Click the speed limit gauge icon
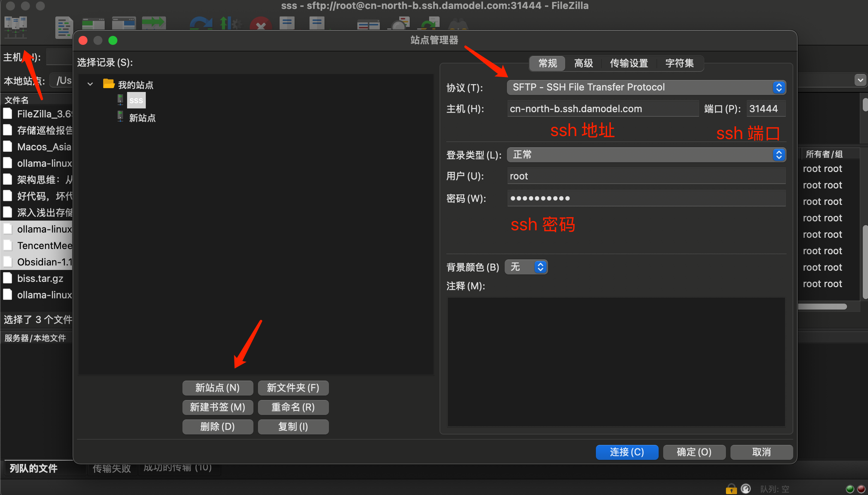 746,489
